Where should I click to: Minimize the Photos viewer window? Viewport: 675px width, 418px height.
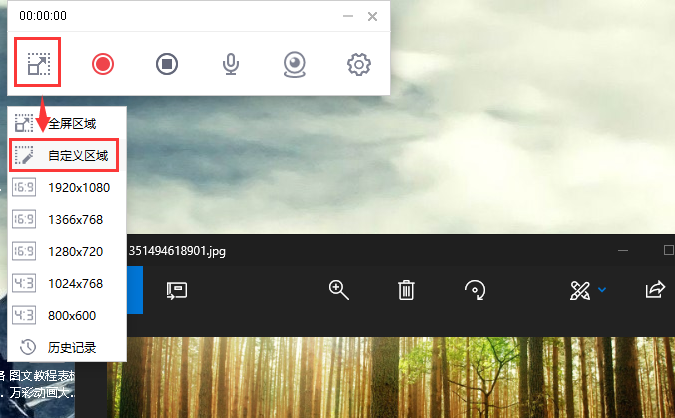coord(623,251)
